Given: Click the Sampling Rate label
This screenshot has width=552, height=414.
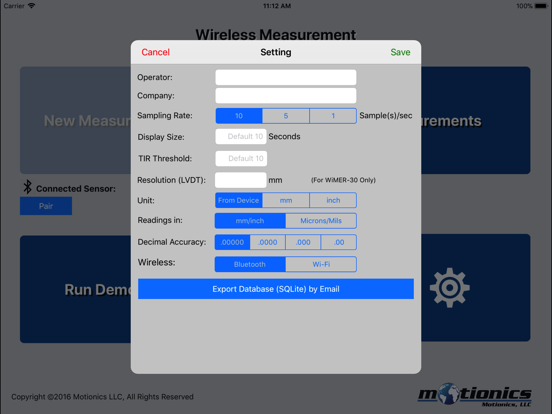Looking at the screenshot, I should pyautogui.click(x=165, y=115).
